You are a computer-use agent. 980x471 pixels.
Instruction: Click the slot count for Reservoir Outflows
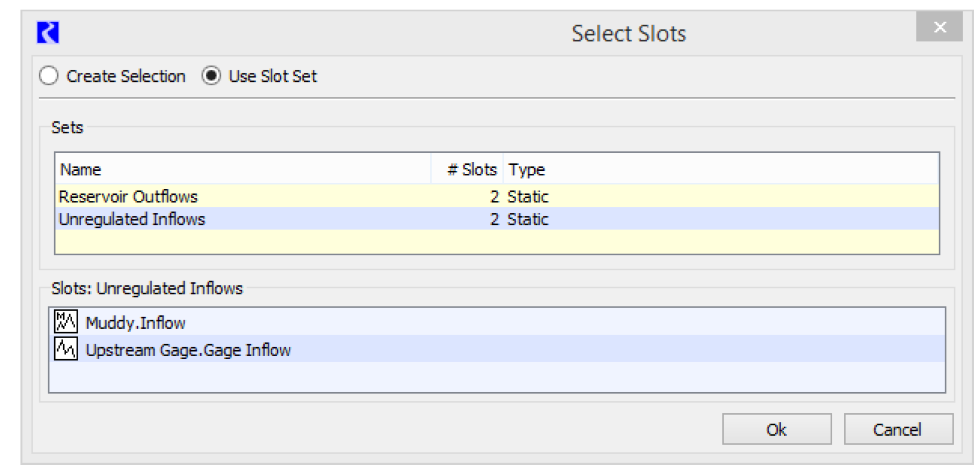pos(495,197)
